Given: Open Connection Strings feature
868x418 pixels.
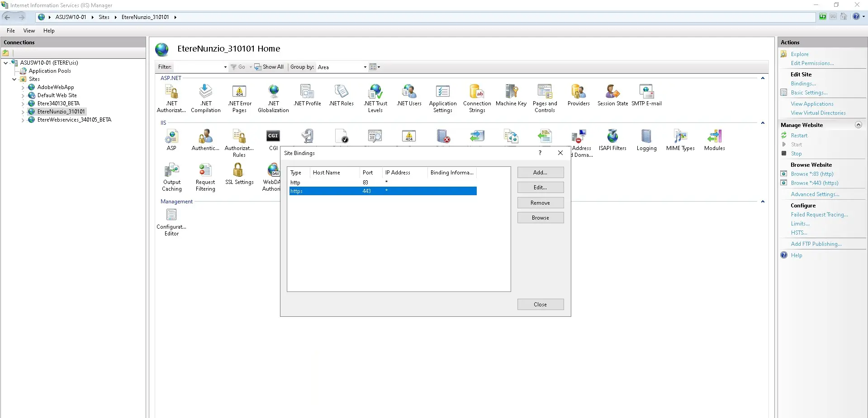Looking at the screenshot, I should (x=477, y=98).
